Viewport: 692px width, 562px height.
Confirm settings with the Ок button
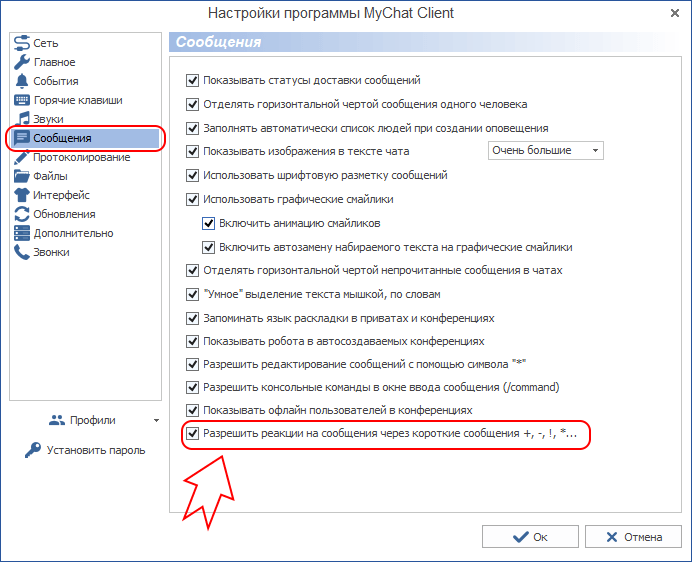(x=530, y=536)
